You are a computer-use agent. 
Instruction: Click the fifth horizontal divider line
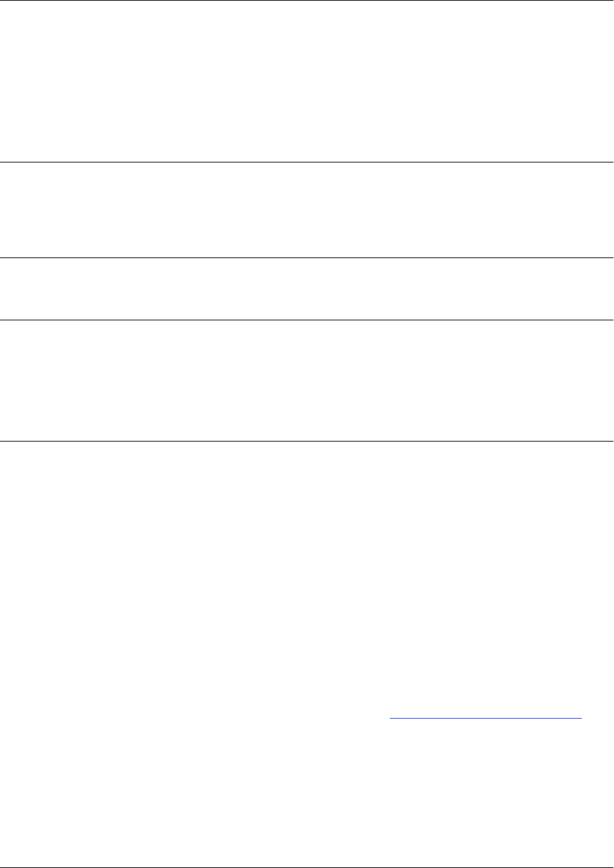307,441
